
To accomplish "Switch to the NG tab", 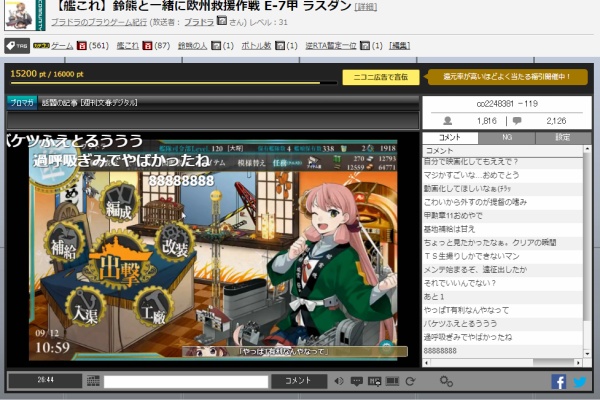I will (x=507, y=137).
